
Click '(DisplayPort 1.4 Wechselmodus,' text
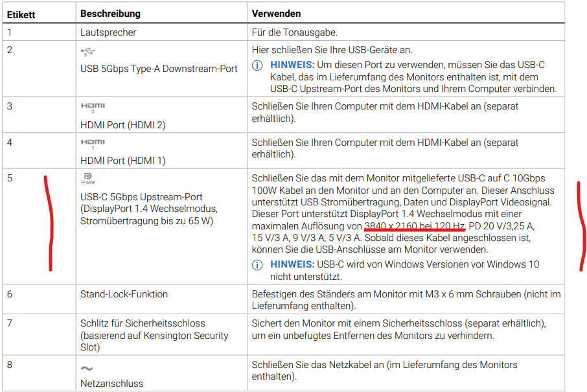point(149,209)
